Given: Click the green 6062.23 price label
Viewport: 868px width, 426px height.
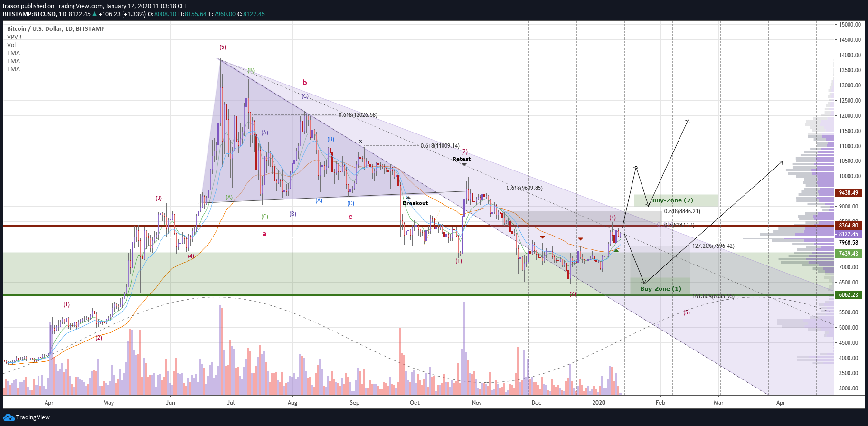Looking at the screenshot, I should click(849, 295).
